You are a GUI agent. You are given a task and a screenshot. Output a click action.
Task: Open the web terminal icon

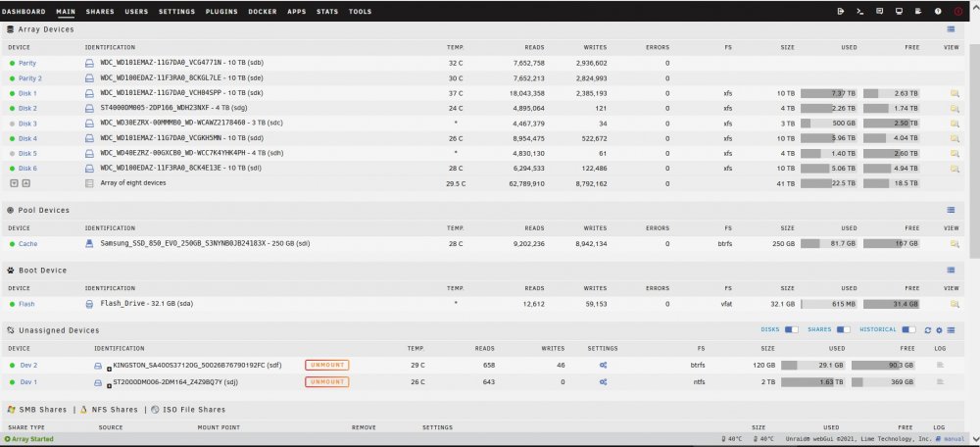[x=860, y=11]
